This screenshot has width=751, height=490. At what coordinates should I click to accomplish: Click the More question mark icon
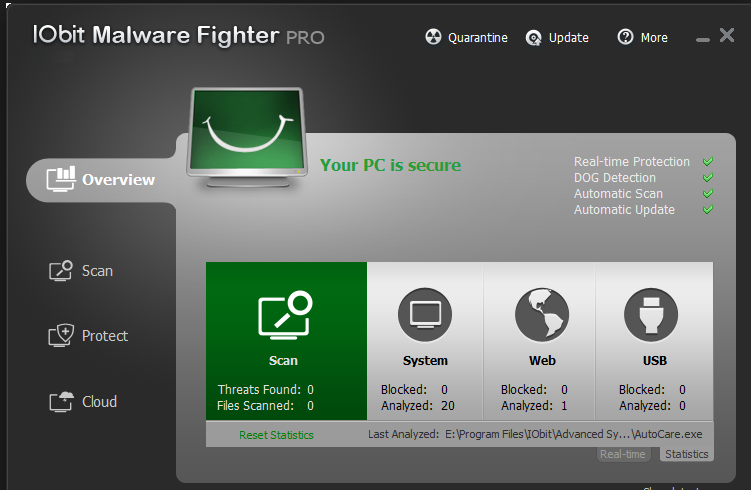pos(625,37)
